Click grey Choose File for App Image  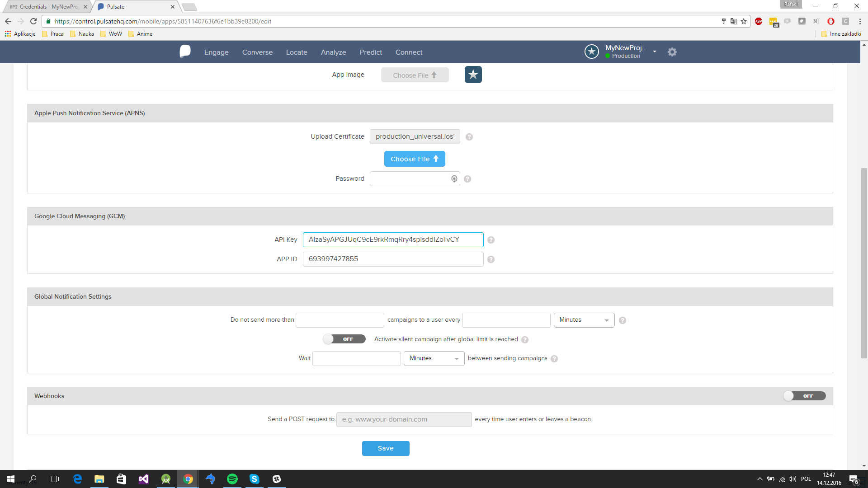tap(415, 75)
